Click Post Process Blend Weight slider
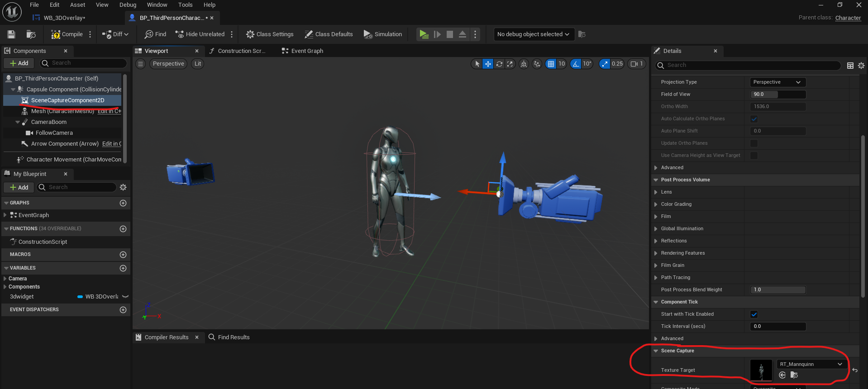The width and height of the screenshot is (868, 389). coord(778,290)
